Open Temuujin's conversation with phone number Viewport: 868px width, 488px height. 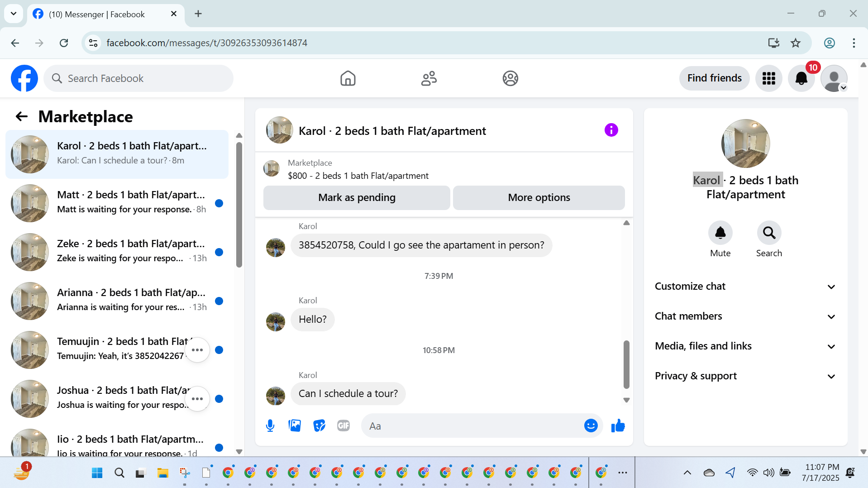(x=117, y=350)
